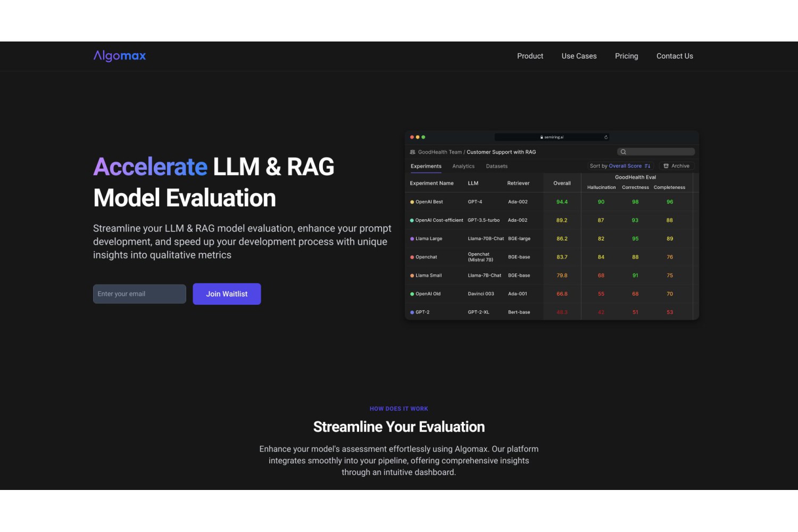The image size is (798, 532).
Task: Click the 79.8 overall score
Action: 562,276
